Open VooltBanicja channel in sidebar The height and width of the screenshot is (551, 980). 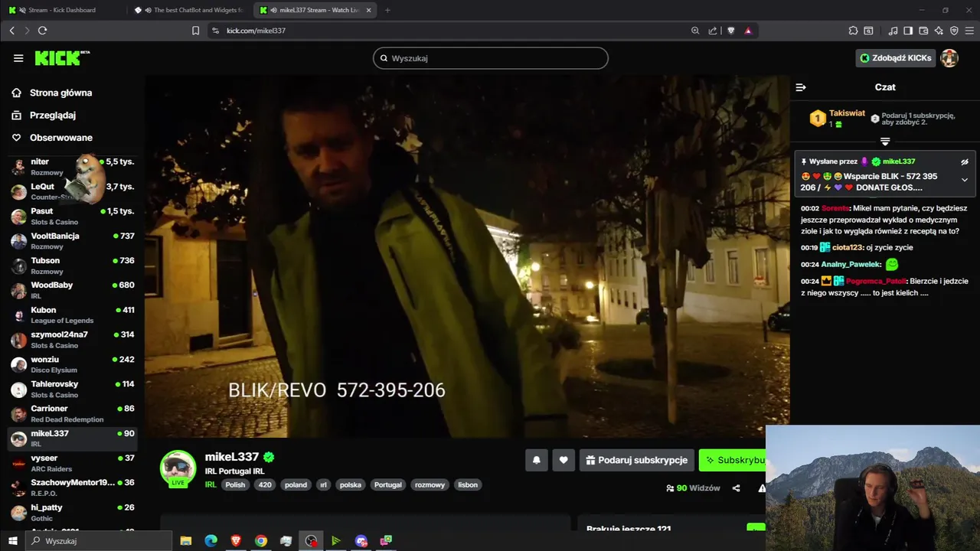tap(73, 241)
